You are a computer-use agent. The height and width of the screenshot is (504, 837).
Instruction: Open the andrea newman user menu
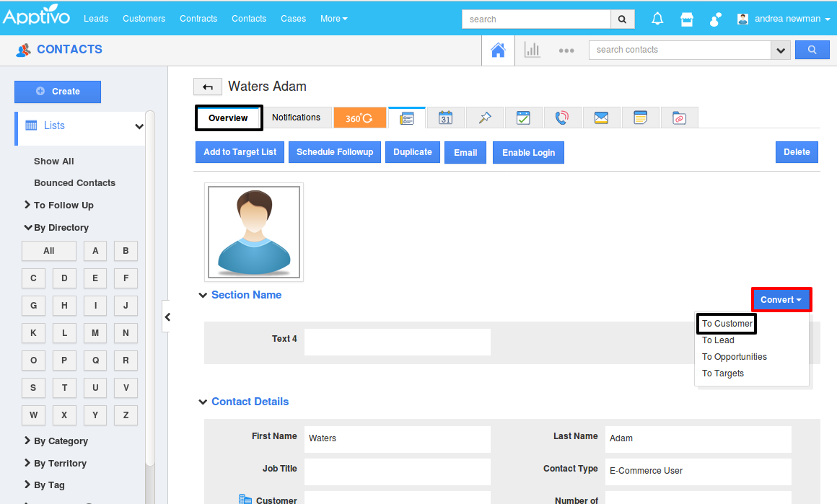[x=784, y=19]
